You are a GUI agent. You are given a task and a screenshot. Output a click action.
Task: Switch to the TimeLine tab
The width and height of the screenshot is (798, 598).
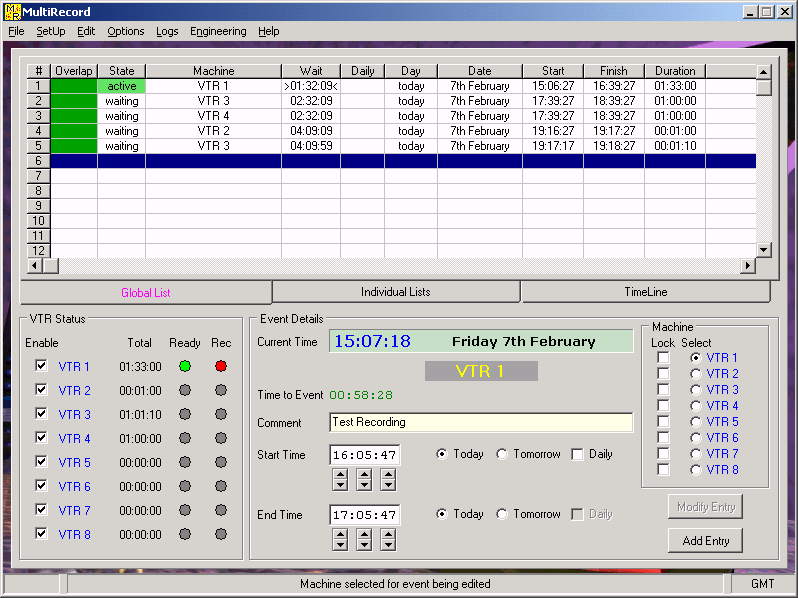click(645, 292)
